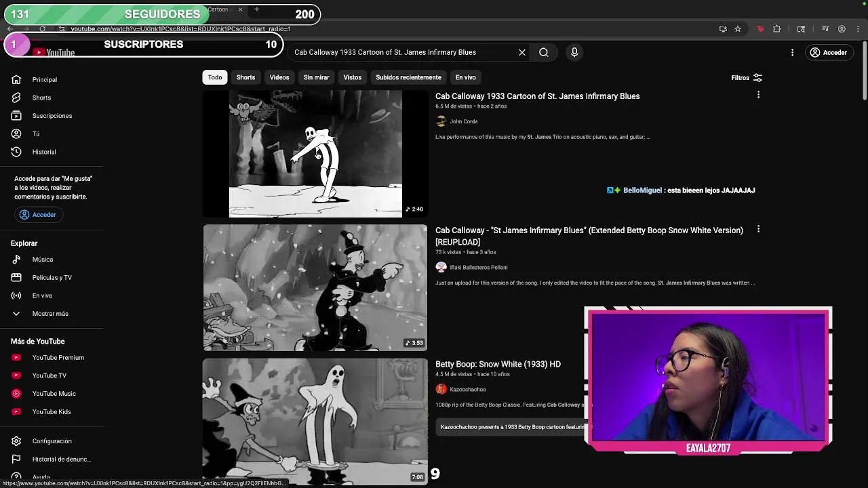Select the Videos filter chip
This screenshot has width=868, height=488.
click(x=279, y=77)
